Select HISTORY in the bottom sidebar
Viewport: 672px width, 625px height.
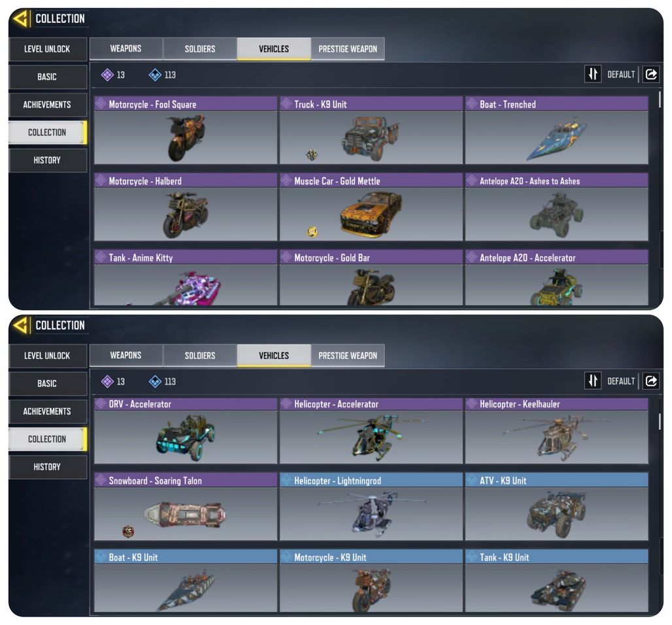pos(47,467)
